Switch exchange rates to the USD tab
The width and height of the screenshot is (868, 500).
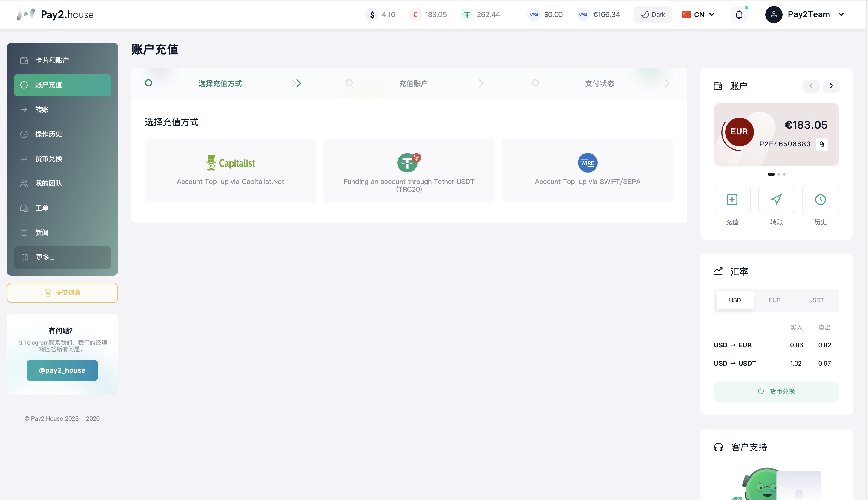[x=735, y=300]
